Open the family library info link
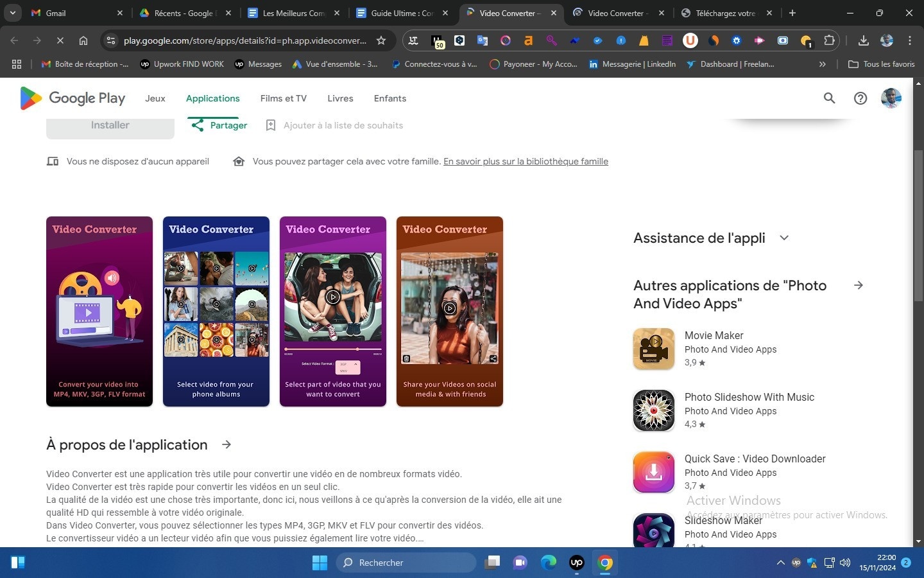This screenshot has height=578, width=924. (526, 161)
